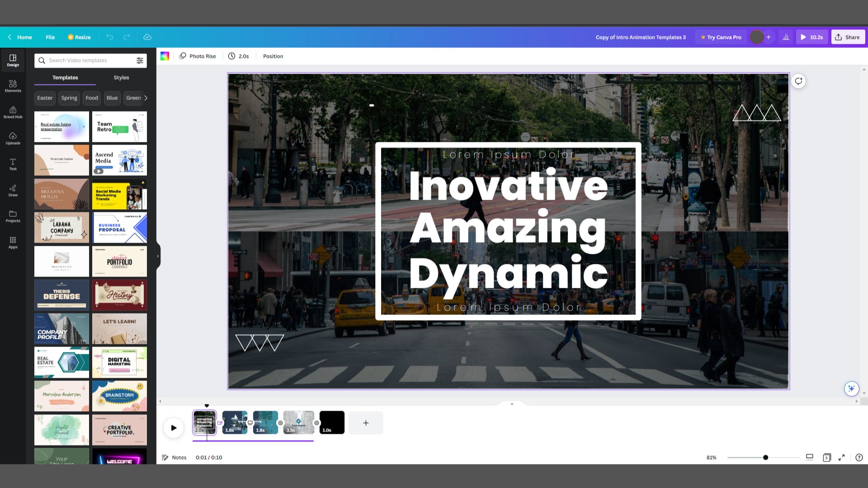Select the Draw tool in sidebar
868x488 pixels.
[x=13, y=190]
